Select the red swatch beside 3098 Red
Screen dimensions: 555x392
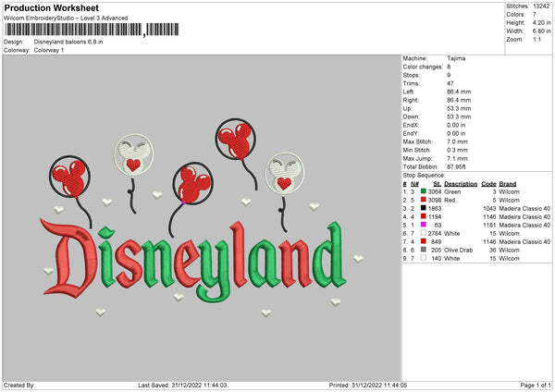coord(423,200)
